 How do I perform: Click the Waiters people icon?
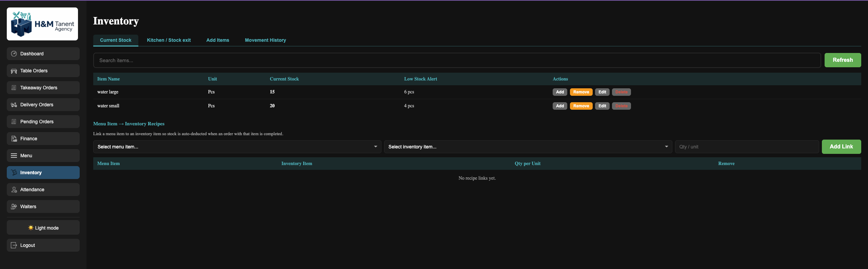[x=14, y=207]
